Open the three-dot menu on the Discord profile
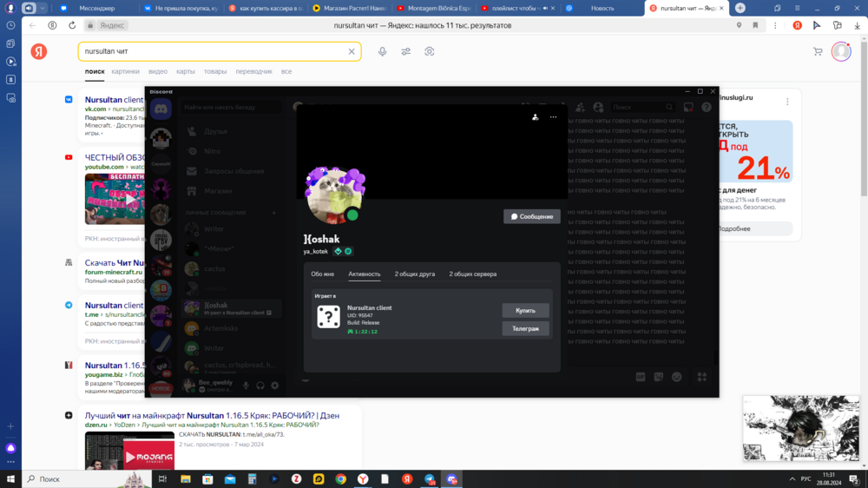The height and width of the screenshot is (488, 868). (553, 117)
